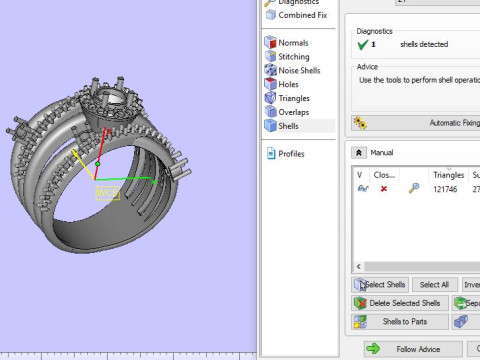Click the Overlaps icon
Image resolution: width=480 pixels, height=360 pixels.
pos(270,112)
